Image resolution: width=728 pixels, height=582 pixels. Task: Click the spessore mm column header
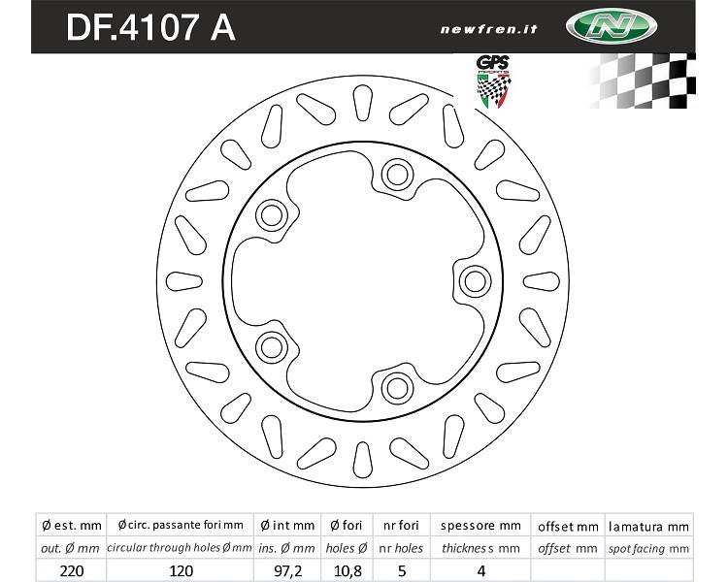coord(480,526)
